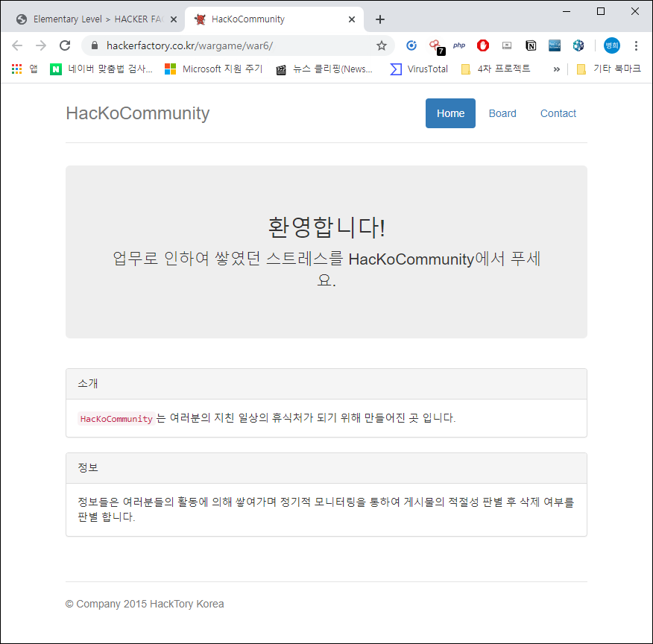Select the Board navigation item

(x=502, y=113)
